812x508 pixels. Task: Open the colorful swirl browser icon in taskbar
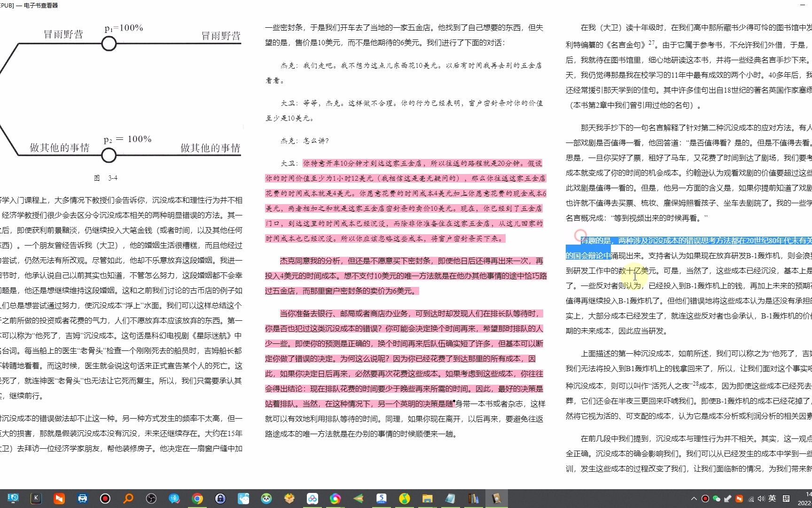point(336,499)
